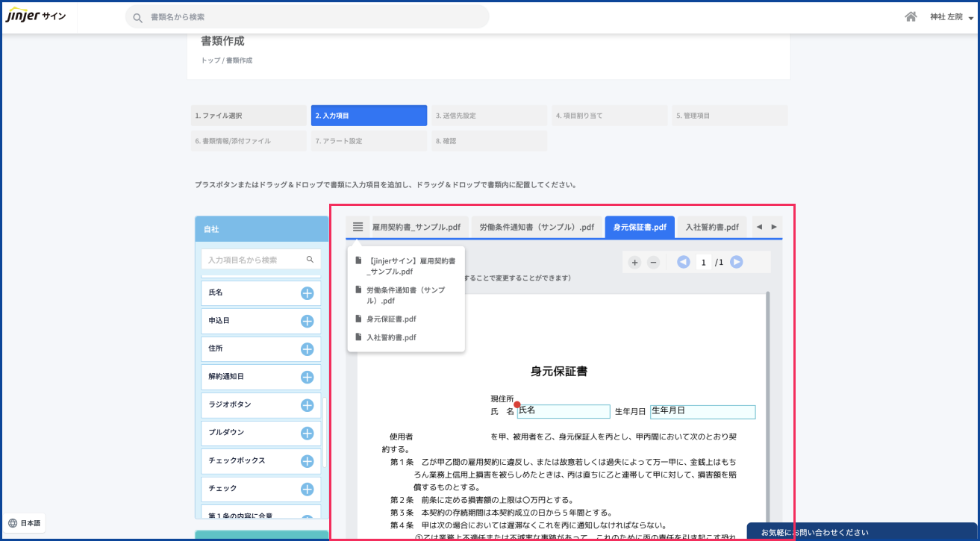
Task: Select the 生年月日 field on document
Action: [702, 412]
